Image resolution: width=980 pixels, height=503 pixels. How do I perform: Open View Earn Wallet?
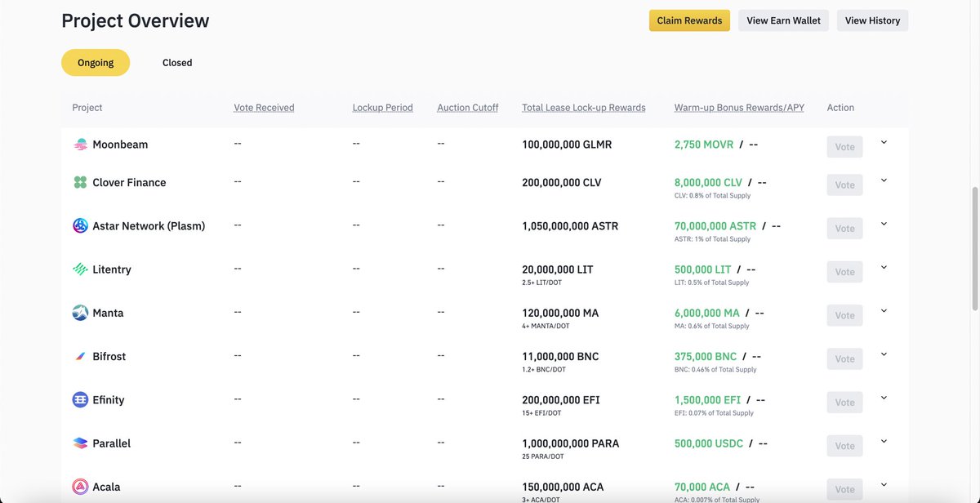[784, 20]
